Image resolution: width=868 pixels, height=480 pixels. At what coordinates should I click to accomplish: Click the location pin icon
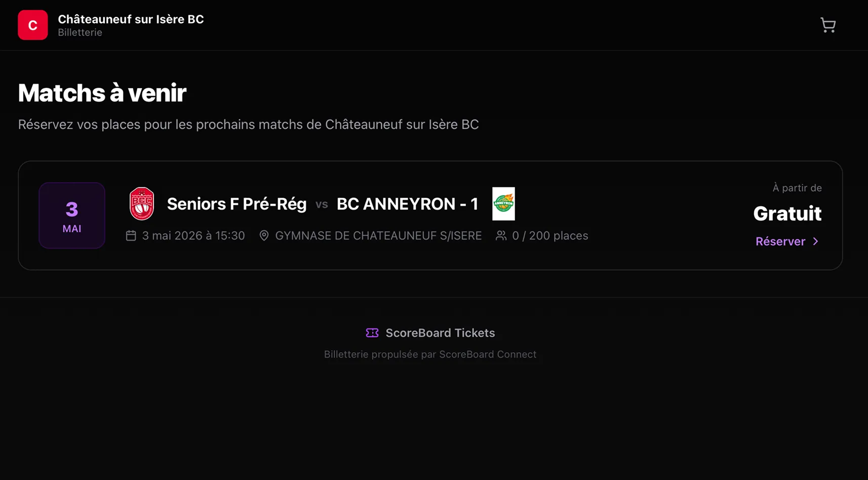click(x=264, y=235)
